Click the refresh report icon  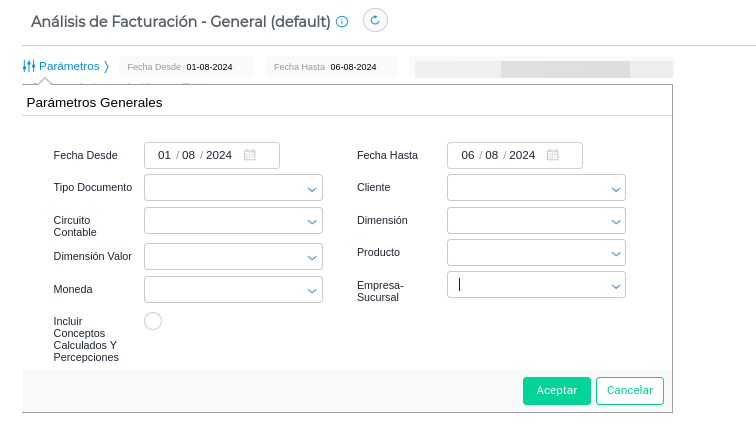pos(375,20)
